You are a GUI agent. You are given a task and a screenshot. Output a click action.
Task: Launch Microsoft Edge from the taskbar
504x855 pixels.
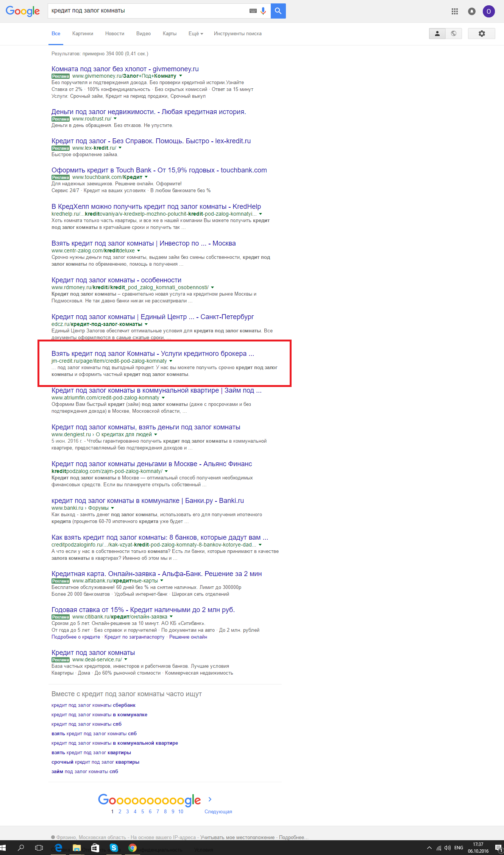click(58, 847)
